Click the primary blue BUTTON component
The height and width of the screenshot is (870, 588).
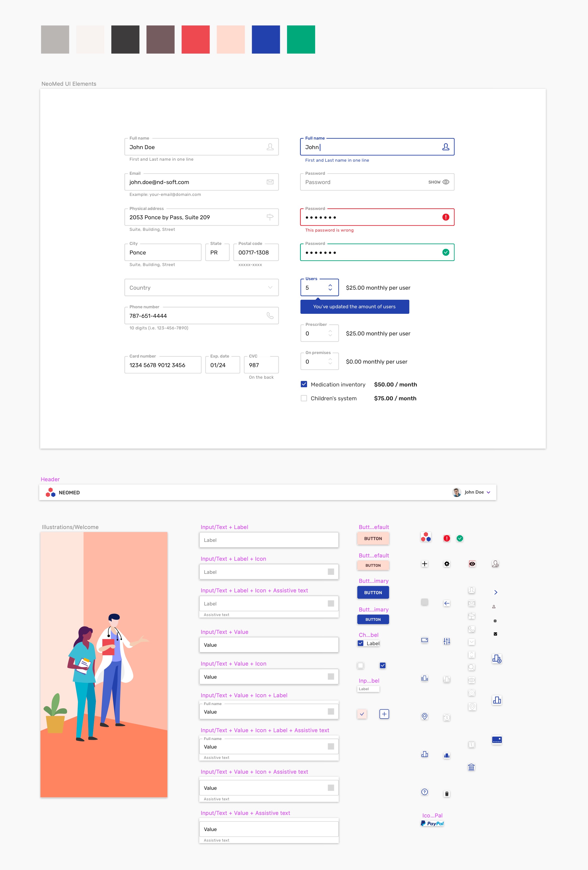tap(373, 592)
